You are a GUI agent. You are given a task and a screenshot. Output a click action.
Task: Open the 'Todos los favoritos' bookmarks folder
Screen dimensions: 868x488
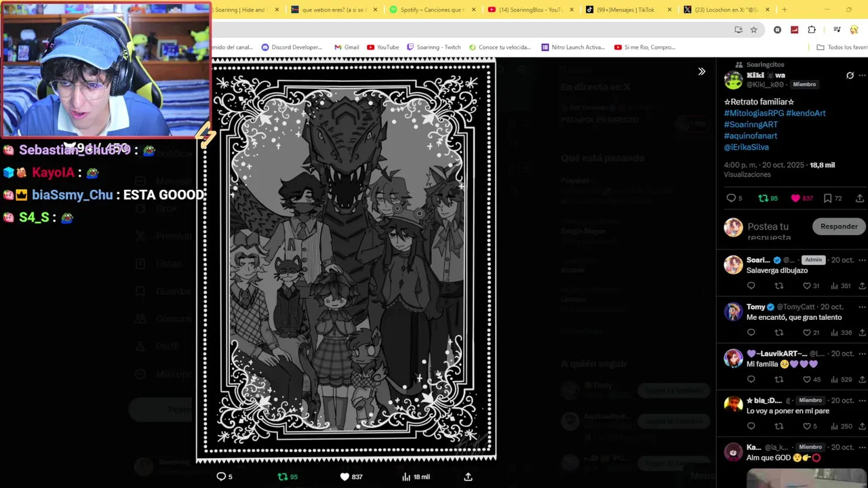(842, 47)
